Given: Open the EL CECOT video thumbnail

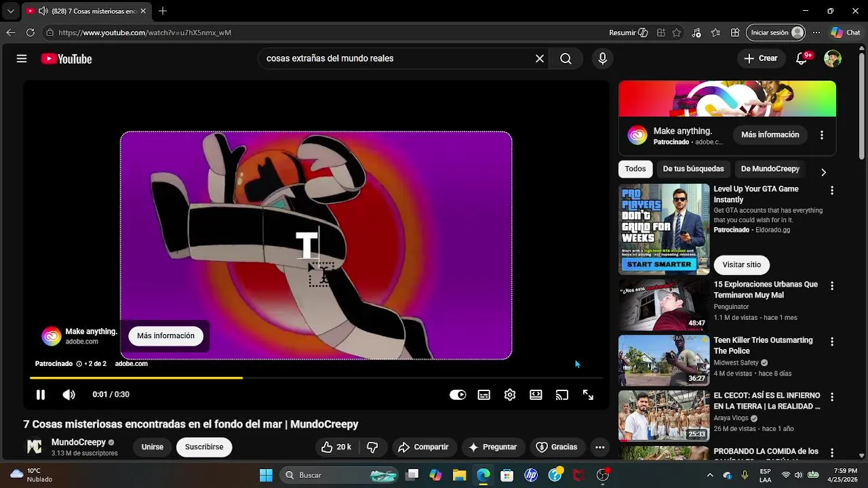Looking at the screenshot, I should 664,416.
